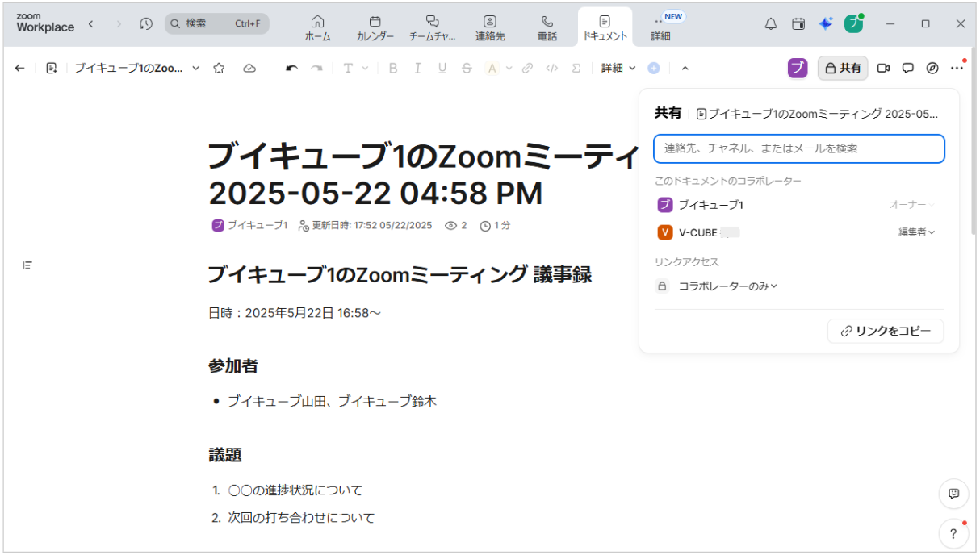The image size is (980, 555).
Task: Click the view count eye icon
Action: pos(451,225)
